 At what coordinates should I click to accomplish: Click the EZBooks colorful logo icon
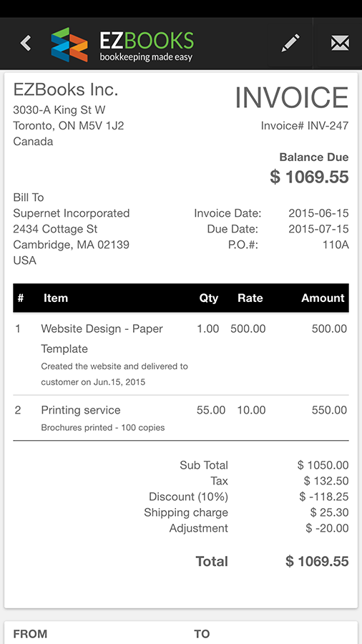69,44
